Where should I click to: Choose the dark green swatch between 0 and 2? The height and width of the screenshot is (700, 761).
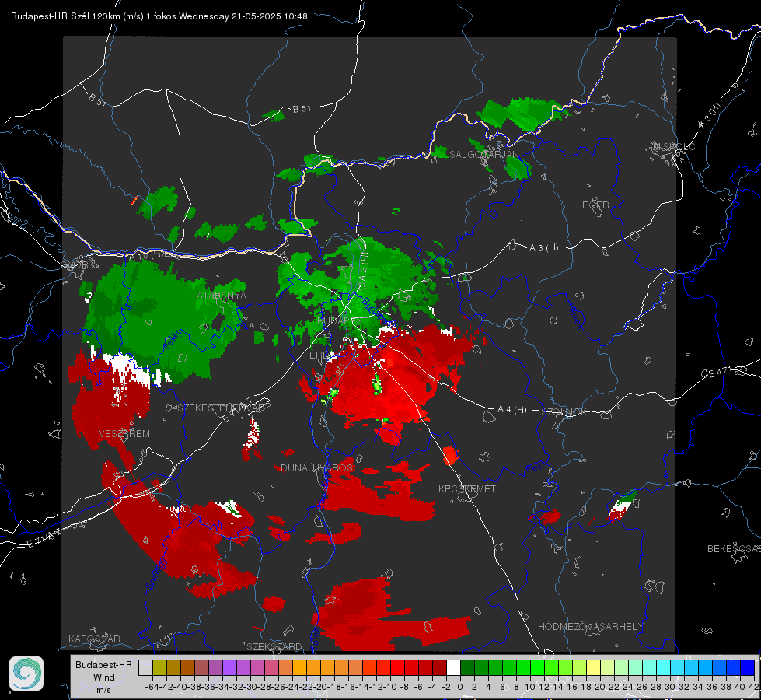(467, 667)
